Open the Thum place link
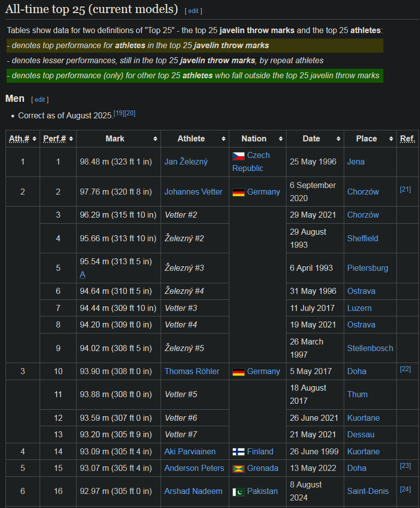Image resolution: width=420 pixels, height=508 pixels. [357, 394]
